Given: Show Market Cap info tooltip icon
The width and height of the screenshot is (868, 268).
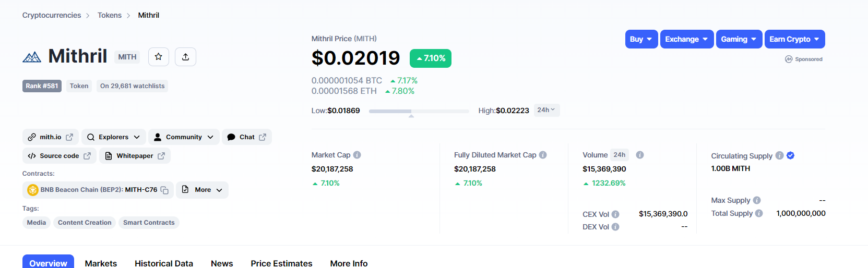Looking at the screenshot, I should click(x=357, y=155).
